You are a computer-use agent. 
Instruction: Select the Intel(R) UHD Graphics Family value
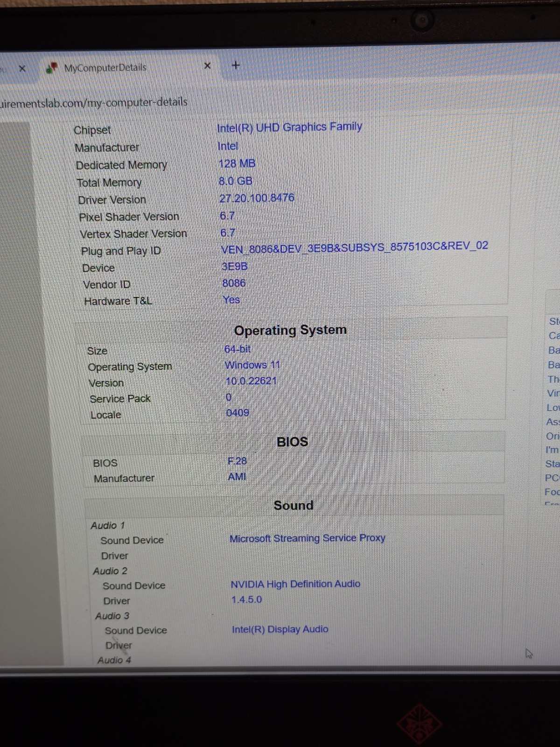[289, 127]
